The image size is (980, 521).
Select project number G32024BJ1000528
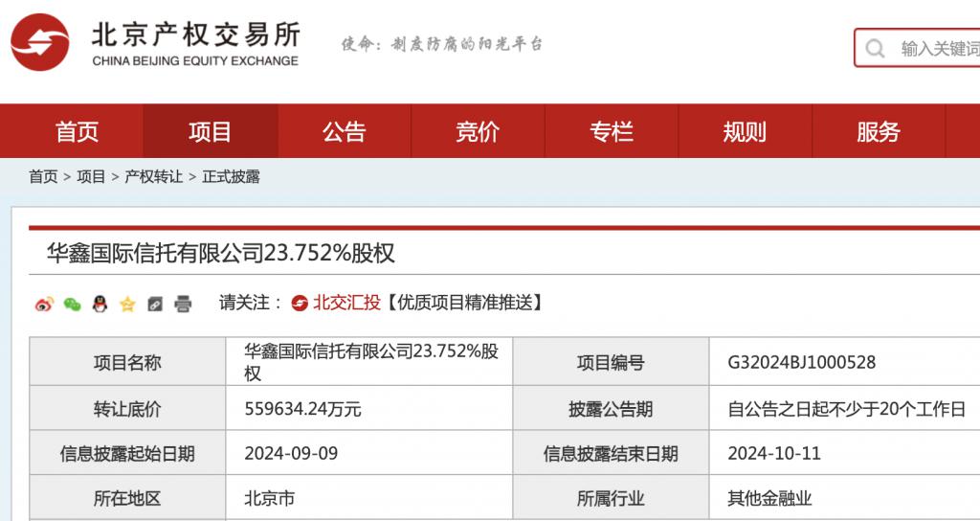802,362
